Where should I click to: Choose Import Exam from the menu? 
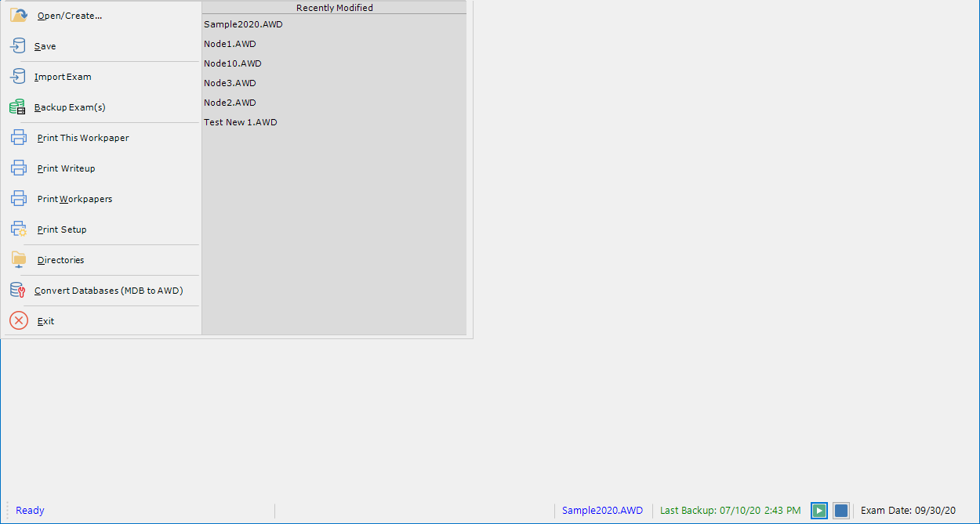[61, 76]
